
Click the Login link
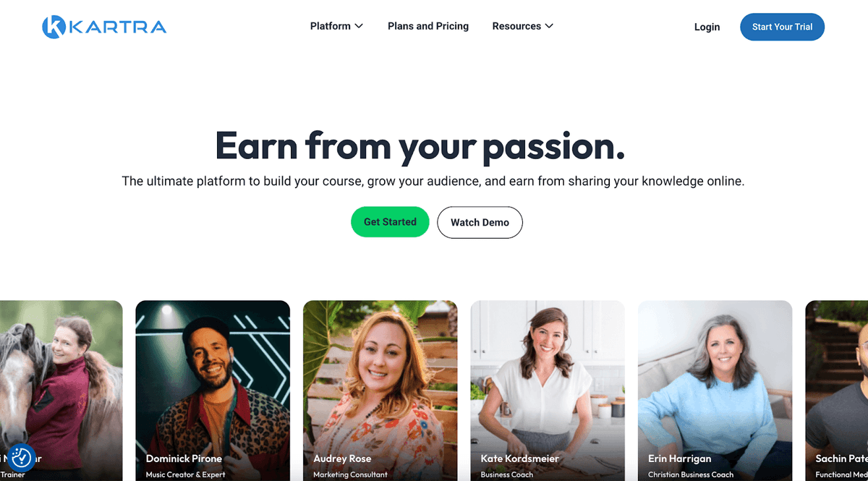707,27
